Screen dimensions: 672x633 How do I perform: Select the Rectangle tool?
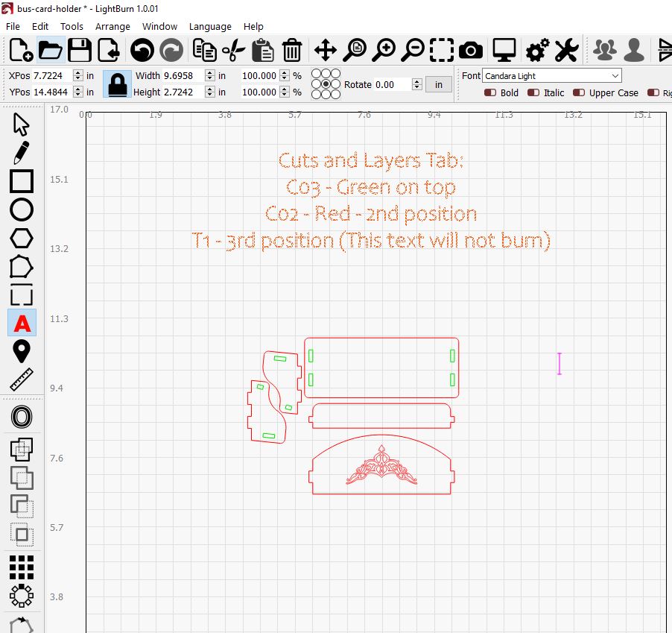click(x=22, y=181)
